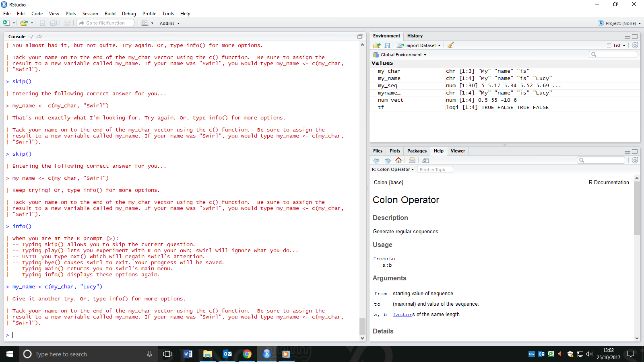
Task: Clear environment objects with the broom icon
Action: 451,45
